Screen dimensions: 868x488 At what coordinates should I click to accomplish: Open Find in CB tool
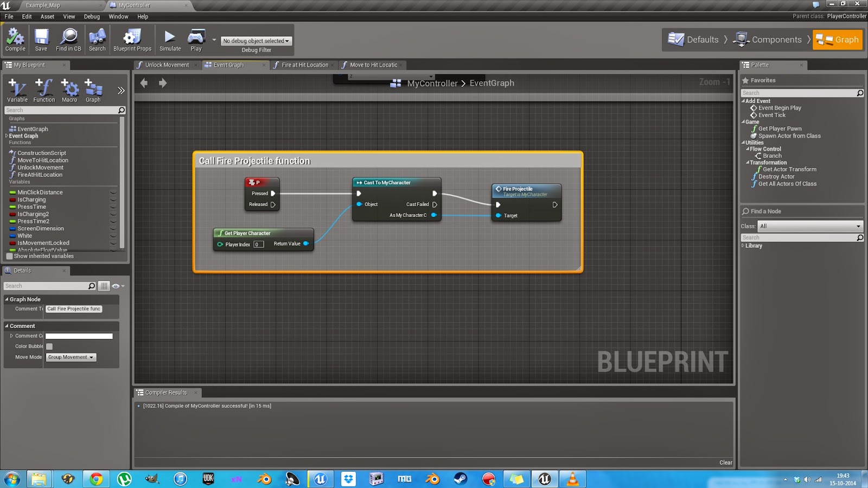(68, 39)
